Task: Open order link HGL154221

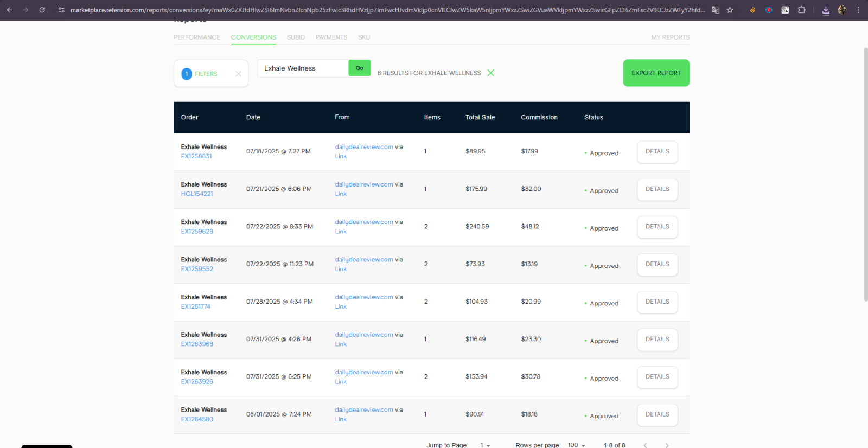Action: pyautogui.click(x=197, y=194)
